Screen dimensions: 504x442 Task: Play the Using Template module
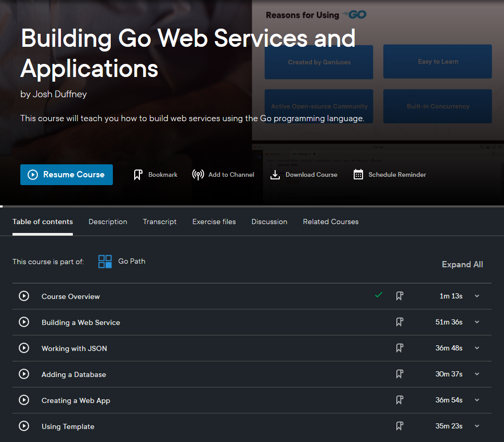pos(24,426)
